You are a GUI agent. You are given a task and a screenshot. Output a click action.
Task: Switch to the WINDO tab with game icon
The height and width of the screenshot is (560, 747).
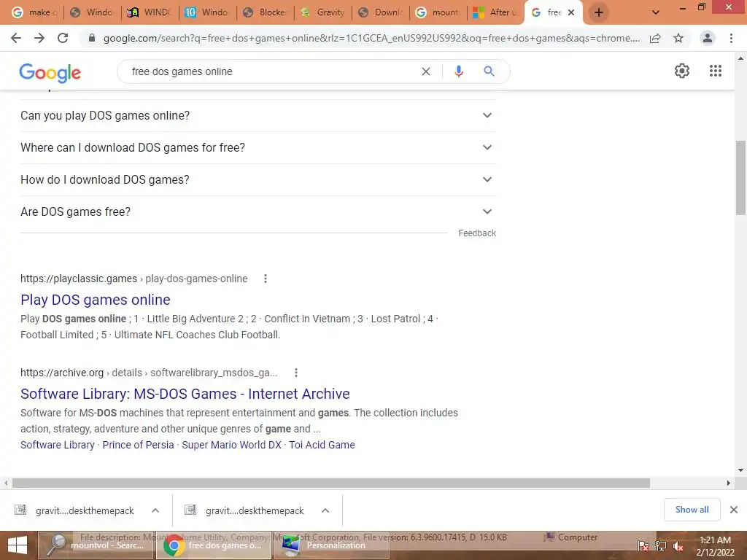(x=149, y=12)
